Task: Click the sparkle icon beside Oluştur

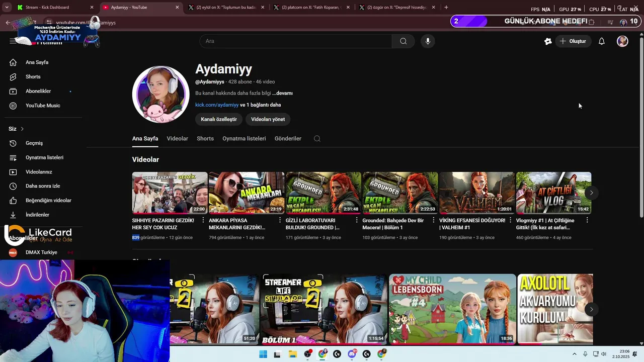Action: [x=548, y=41]
